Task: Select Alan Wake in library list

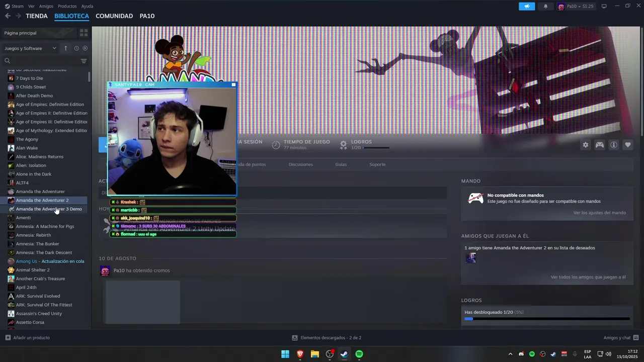Action: [x=44, y=148]
